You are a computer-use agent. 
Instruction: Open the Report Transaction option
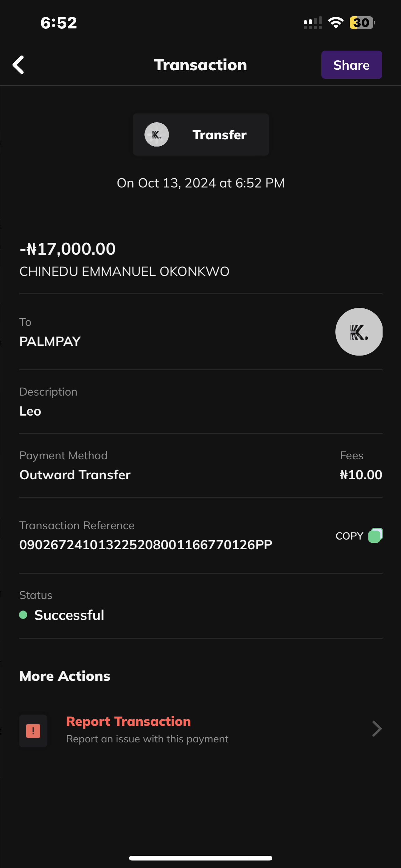pyautogui.click(x=129, y=721)
